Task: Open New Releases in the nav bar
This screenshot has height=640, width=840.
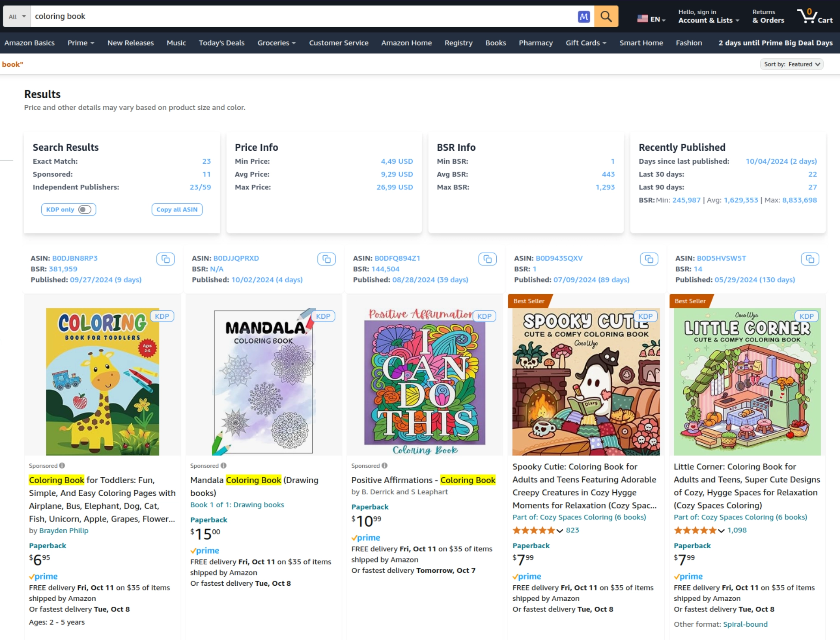Action: (131, 43)
